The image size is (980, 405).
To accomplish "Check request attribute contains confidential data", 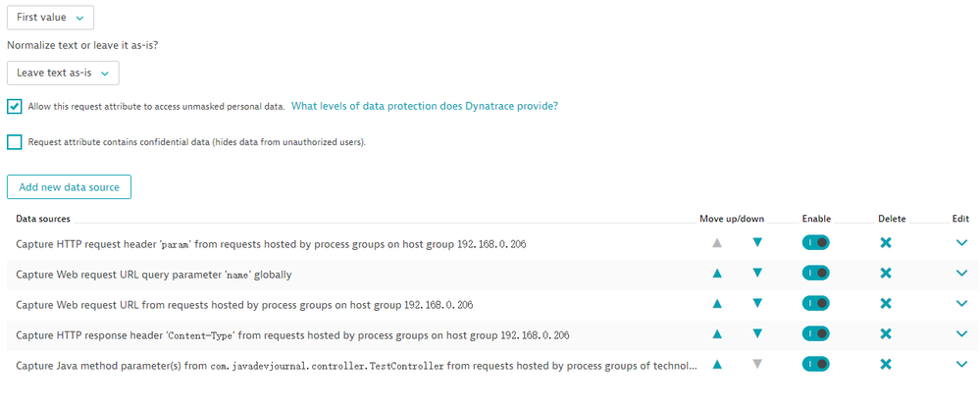I will [x=15, y=142].
